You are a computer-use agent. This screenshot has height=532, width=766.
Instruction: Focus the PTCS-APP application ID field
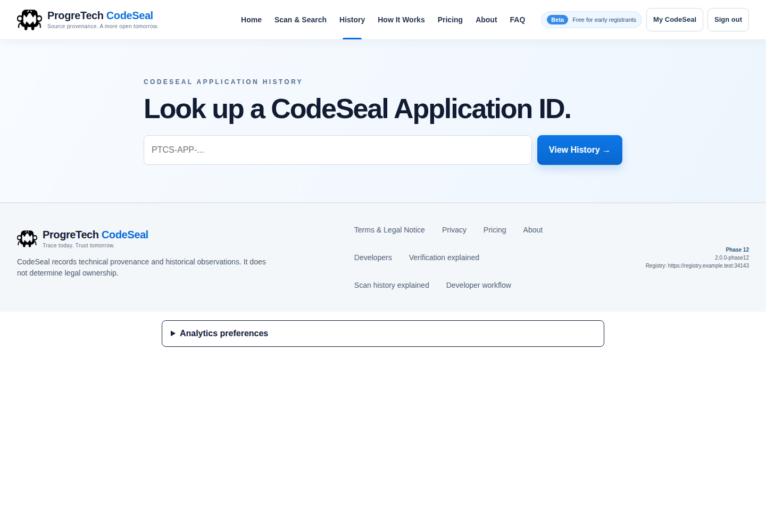pos(338,150)
